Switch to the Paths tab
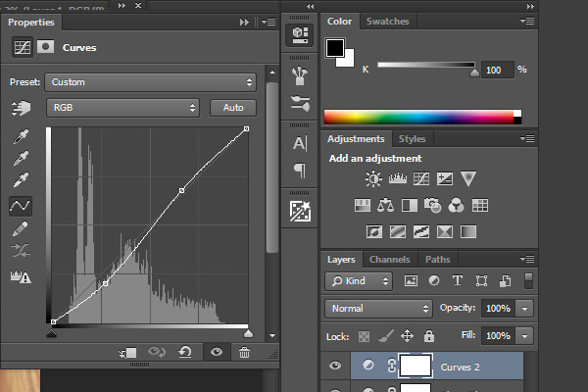The height and width of the screenshot is (392, 588). (x=438, y=260)
